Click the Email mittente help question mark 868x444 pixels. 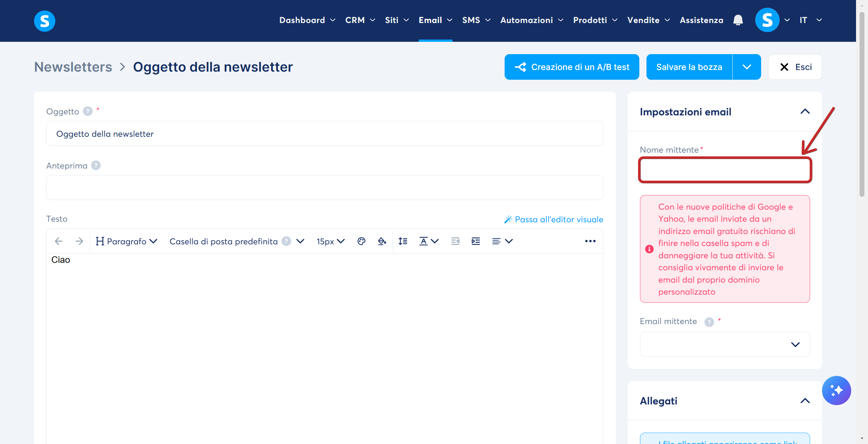tap(709, 322)
